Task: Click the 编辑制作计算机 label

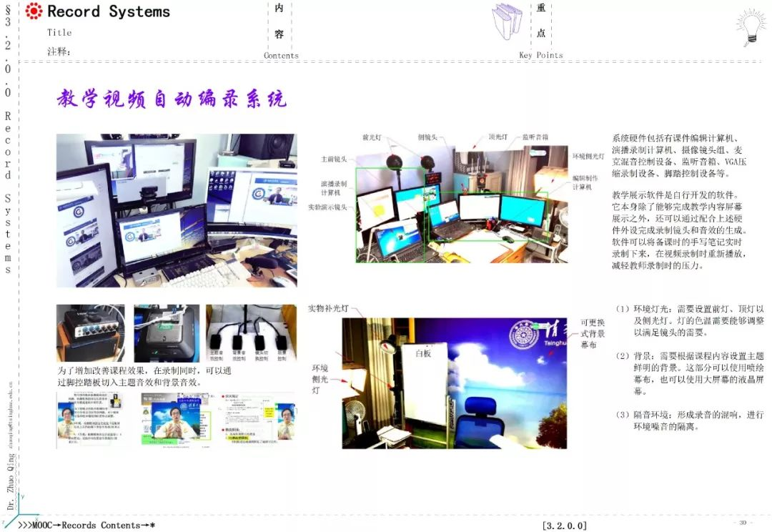Action: tap(585, 182)
